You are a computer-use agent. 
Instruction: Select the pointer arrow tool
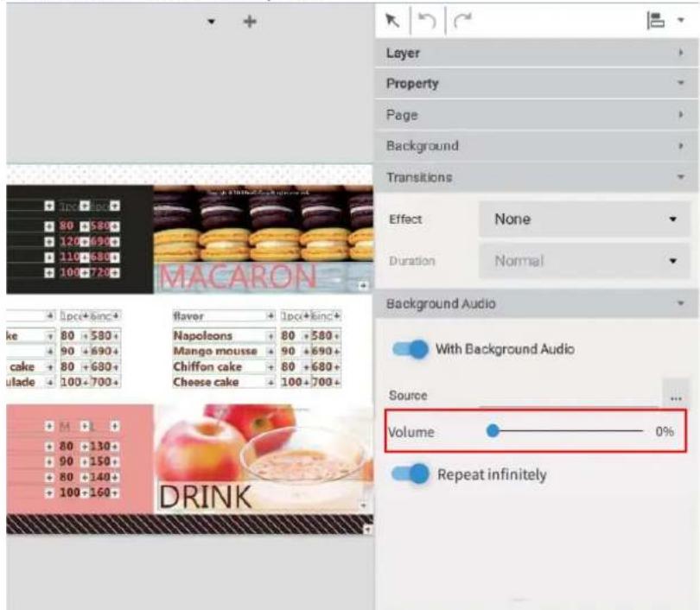point(392,21)
